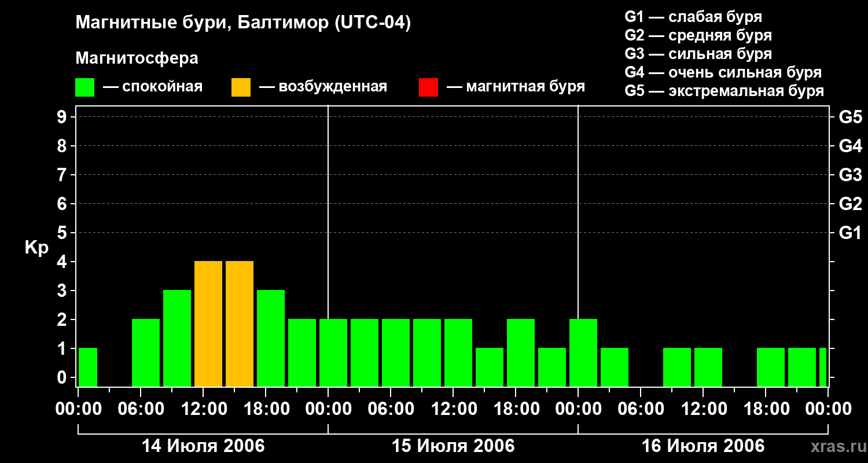Click the G1 label on right axis
The height and width of the screenshot is (463, 868).
850,233
